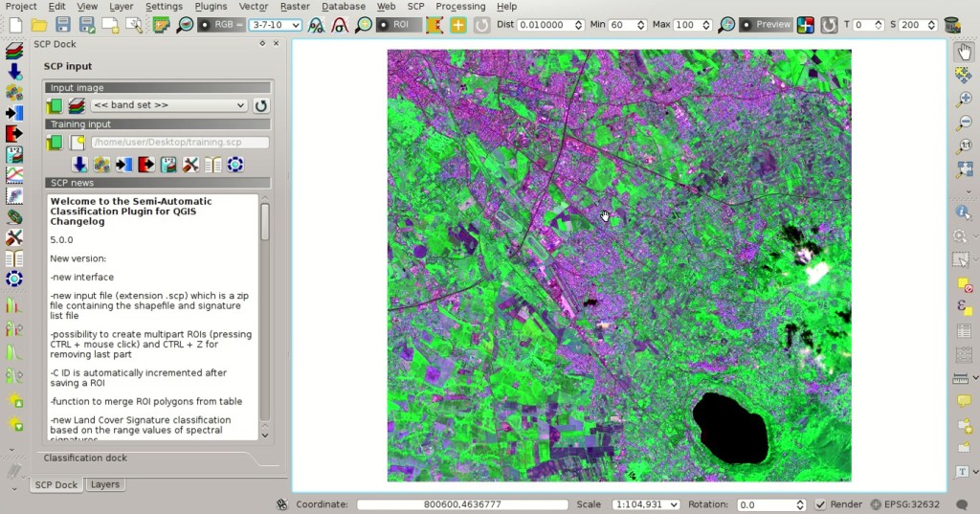Activate the create ROI polygon icon

434,25
